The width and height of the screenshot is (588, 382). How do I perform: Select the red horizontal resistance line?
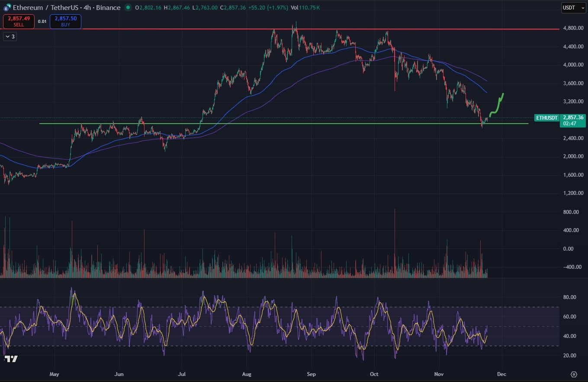coord(303,29)
